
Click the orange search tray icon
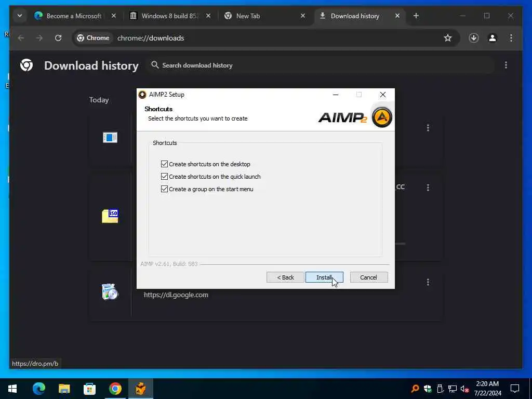click(415, 389)
